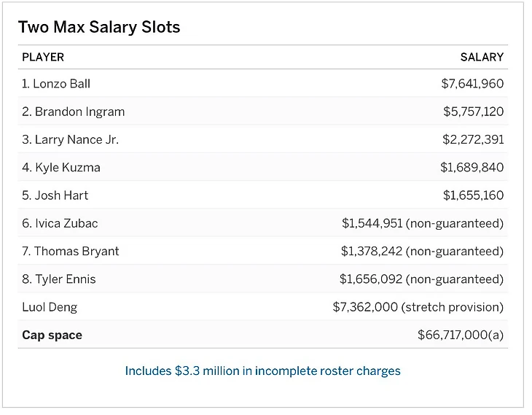Click the PLAYER column header
532x415 pixels.
(43, 57)
